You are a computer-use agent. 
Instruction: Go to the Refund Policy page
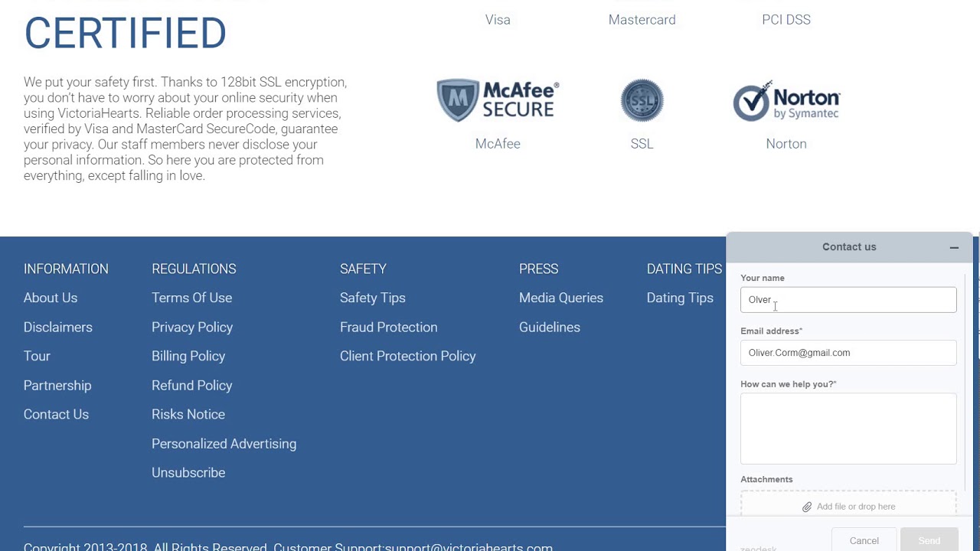pyautogui.click(x=192, y=385)
